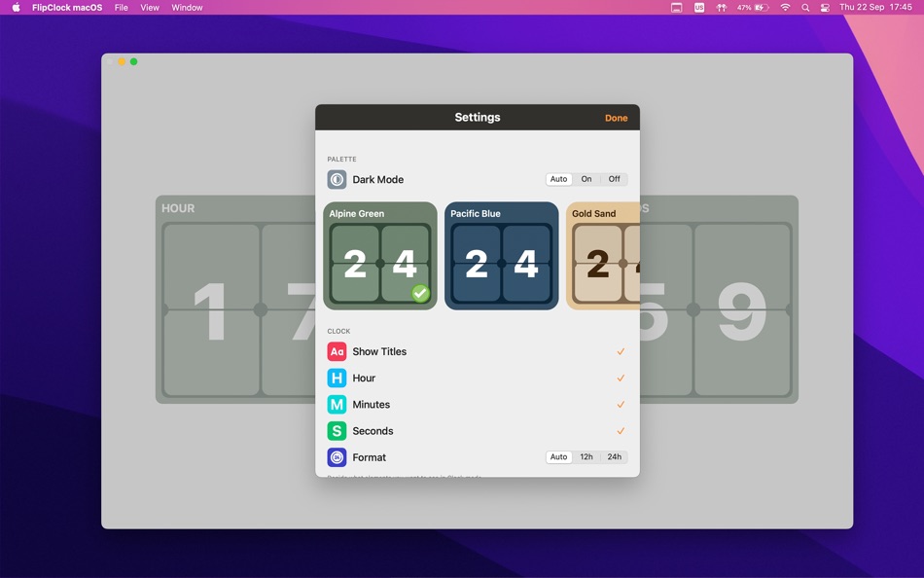Screen dimensions: 924x578
Task: Set Dark Mode to Off
Action: tap(614, 179)
